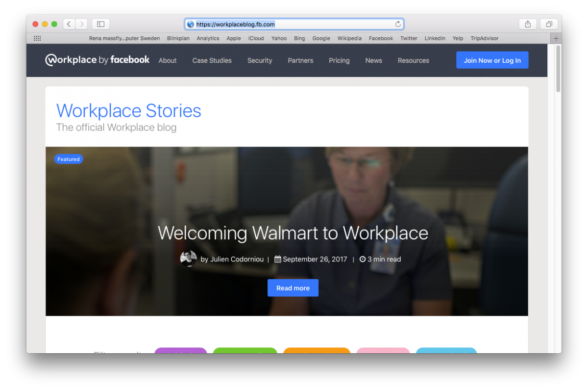Open the Top Sites grid icon

pyautogui.click(x=37, y=38)
